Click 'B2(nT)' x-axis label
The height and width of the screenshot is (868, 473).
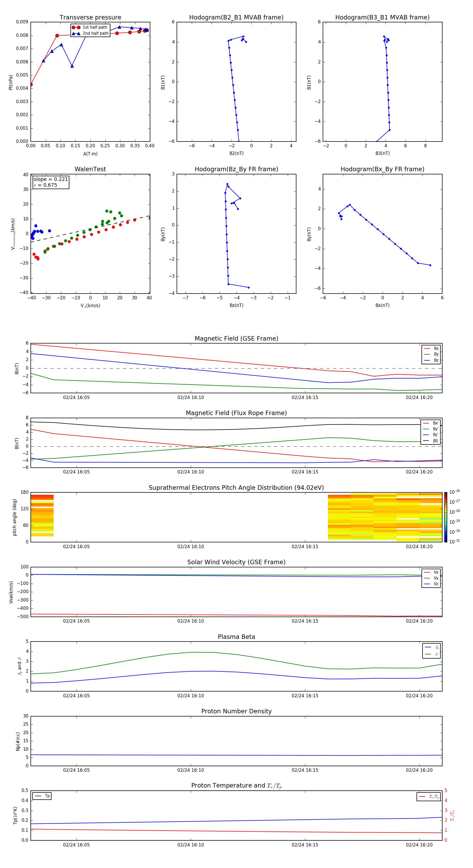236,153
